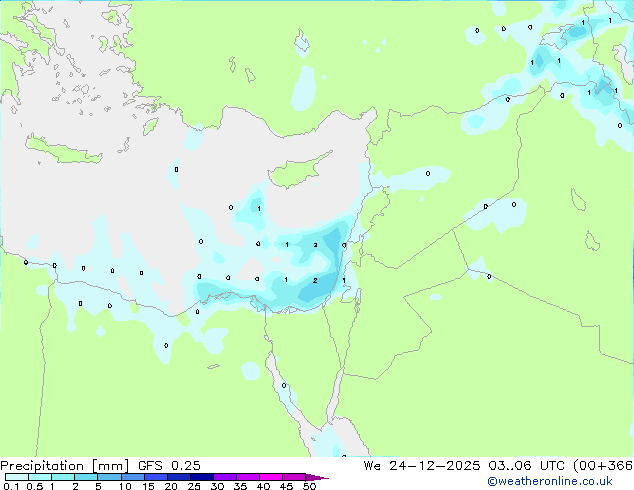Click the legend label '35'
The image size is (634, 490).
[240, 486]
